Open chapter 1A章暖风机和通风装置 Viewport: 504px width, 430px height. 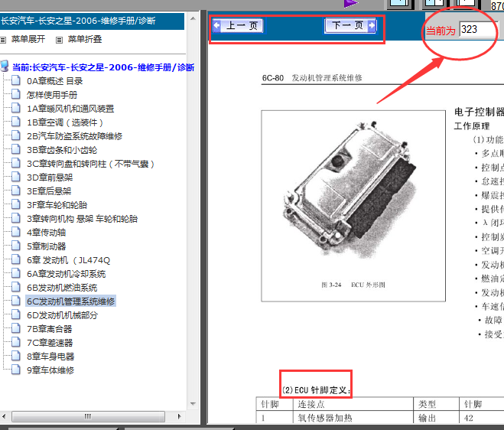pyautogui.click(x=70, y=109)
